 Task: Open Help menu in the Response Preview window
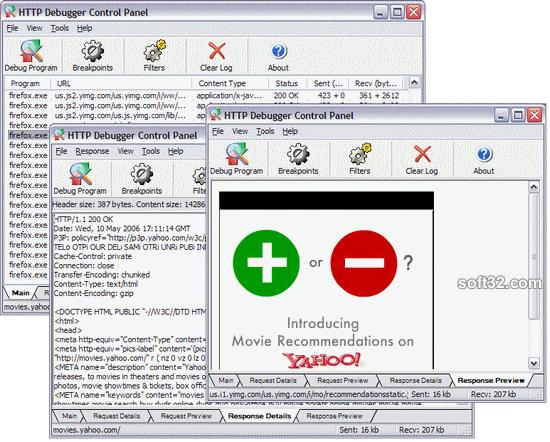click(290, 131)
